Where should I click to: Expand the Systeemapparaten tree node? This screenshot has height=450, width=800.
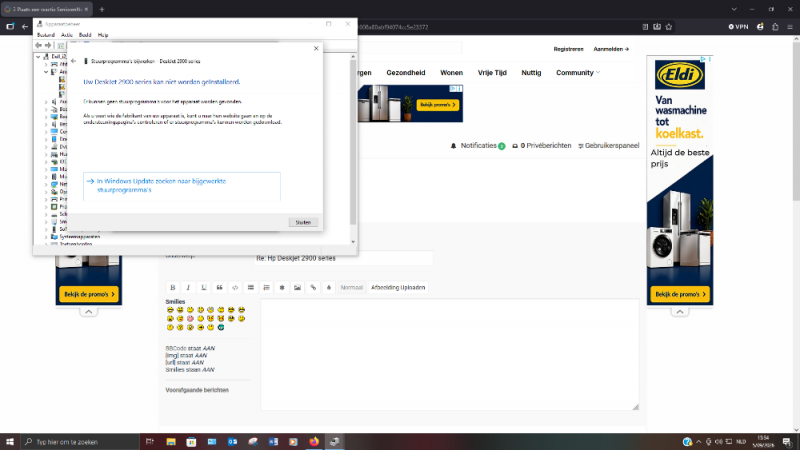(x=46, y=237)
